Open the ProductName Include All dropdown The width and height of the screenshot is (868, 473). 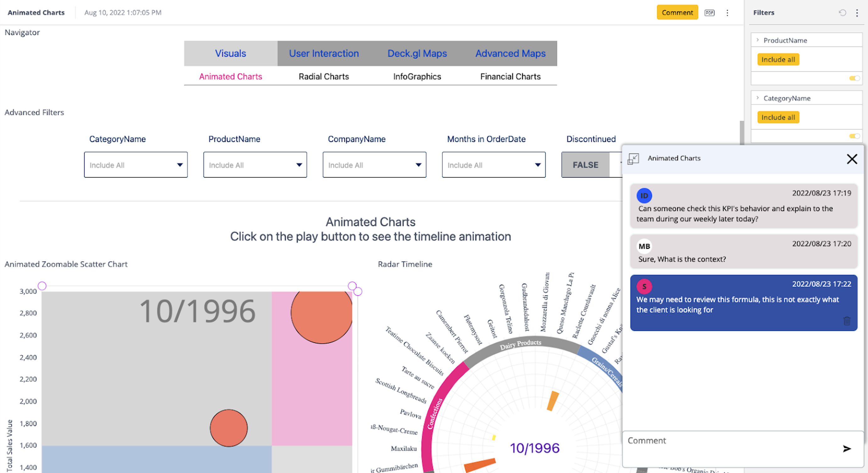255,165
